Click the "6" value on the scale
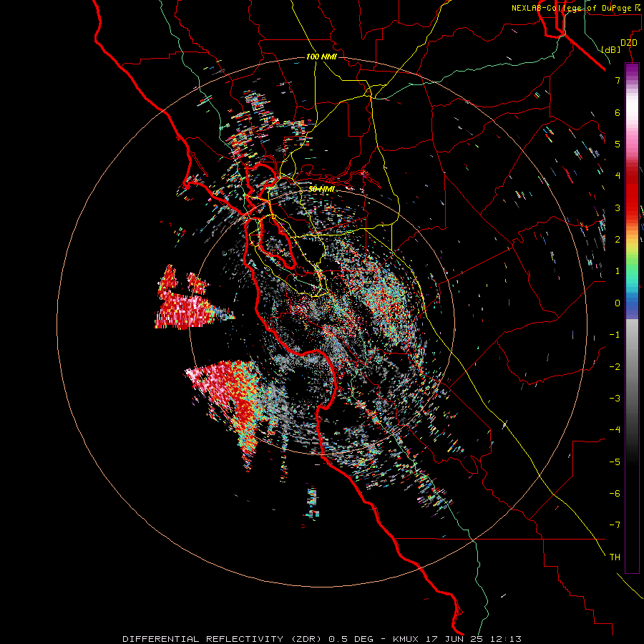Screen dimensions: 644x644 618,112
